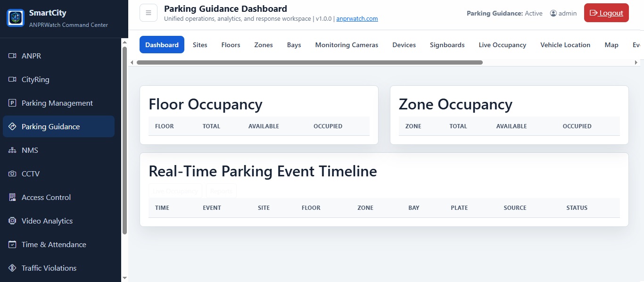
Task: Click the tab bar scroll right arrow
Action: click(x=636, y=62)
